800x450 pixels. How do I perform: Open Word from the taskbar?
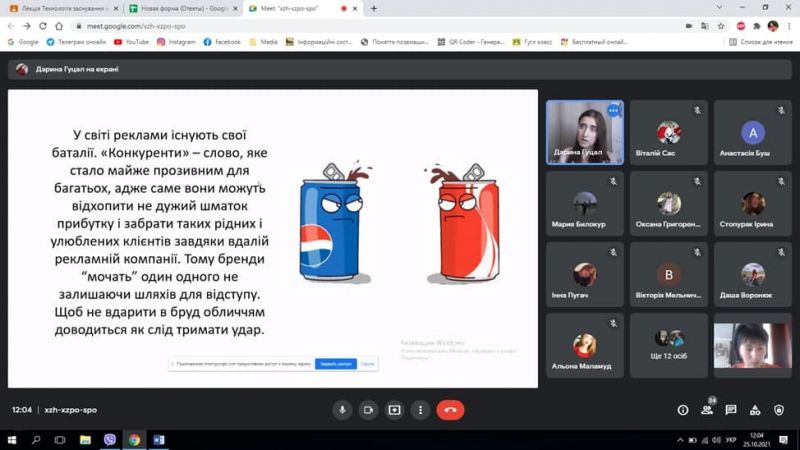[x=159, y=440]
